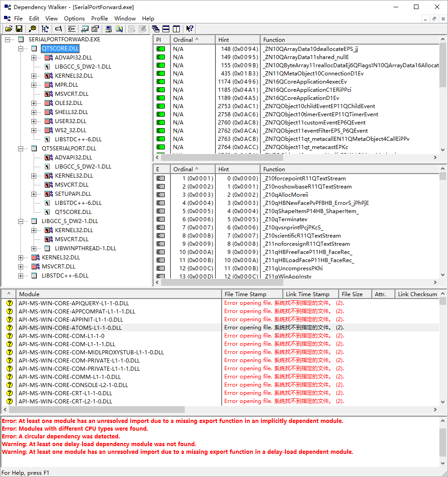Click the top-level KERNEL32.DLL module icon
This screenshot has width=448, height=477.
pos(35,258)
